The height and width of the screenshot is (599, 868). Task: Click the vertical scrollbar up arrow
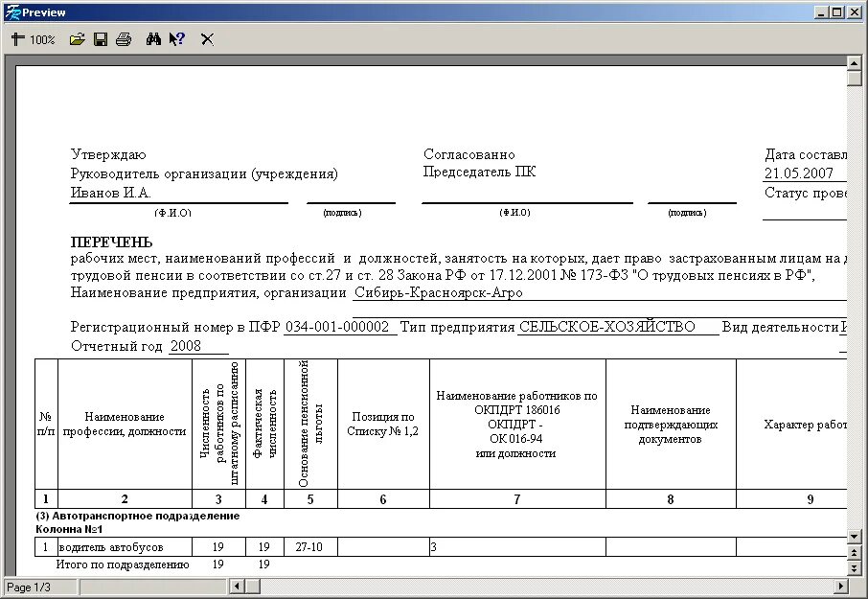pyautogui.click(x=855, y=63)
